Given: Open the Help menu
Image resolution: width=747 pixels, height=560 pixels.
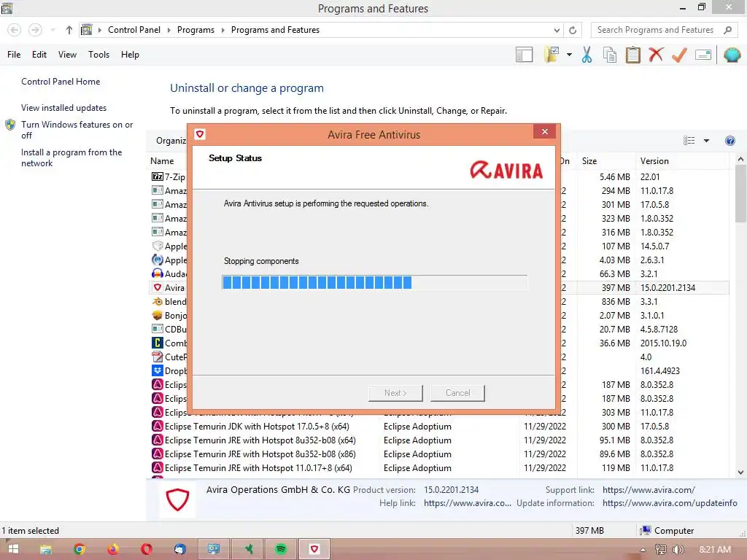Looking at the screenshot, I should 130,55.
